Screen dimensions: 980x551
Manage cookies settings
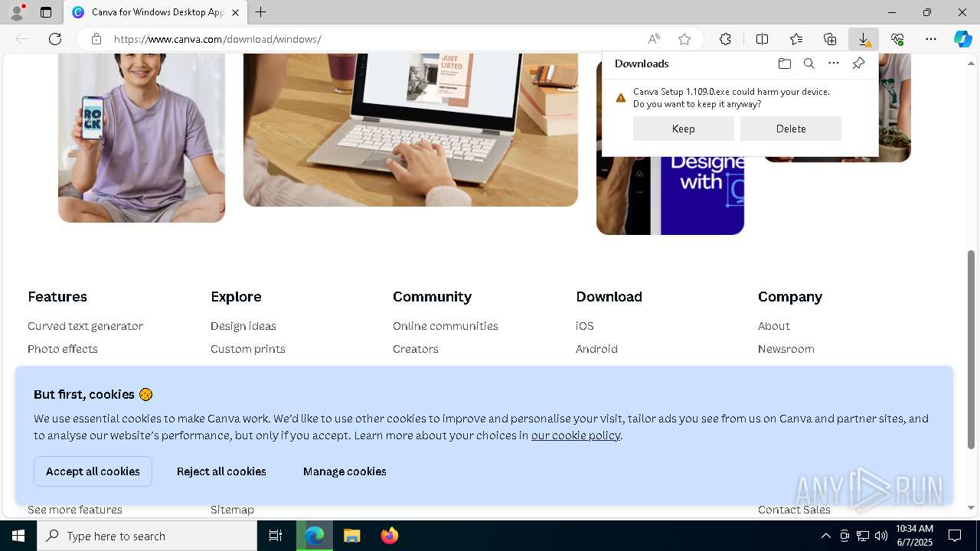pos(345,471)
